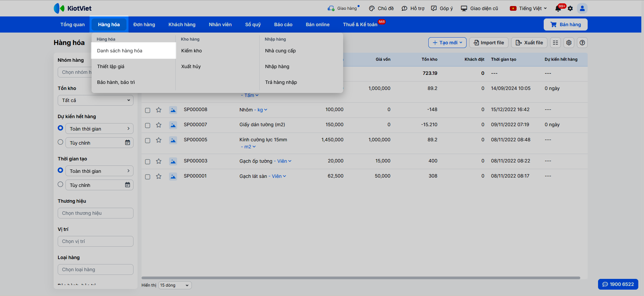The width and height of the screenshot is (644, 296).
Task: Expand the Tạo mới dropdown button
Action: pyautogui.click(x=447, y=43)
